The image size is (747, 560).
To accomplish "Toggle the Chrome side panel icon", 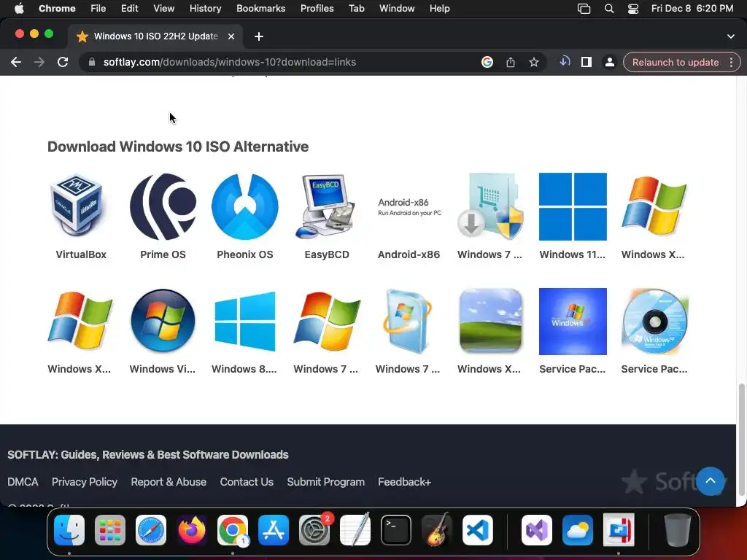I will click(587, 62).
